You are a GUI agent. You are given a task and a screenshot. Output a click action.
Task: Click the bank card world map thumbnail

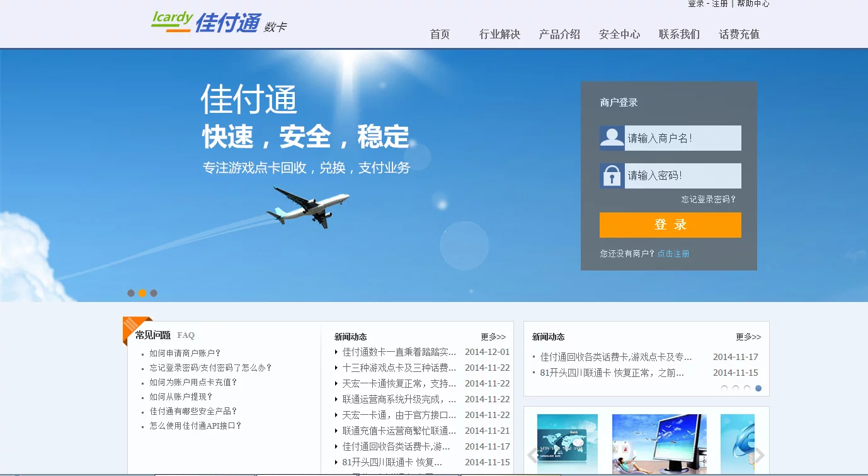click(567, 444)
